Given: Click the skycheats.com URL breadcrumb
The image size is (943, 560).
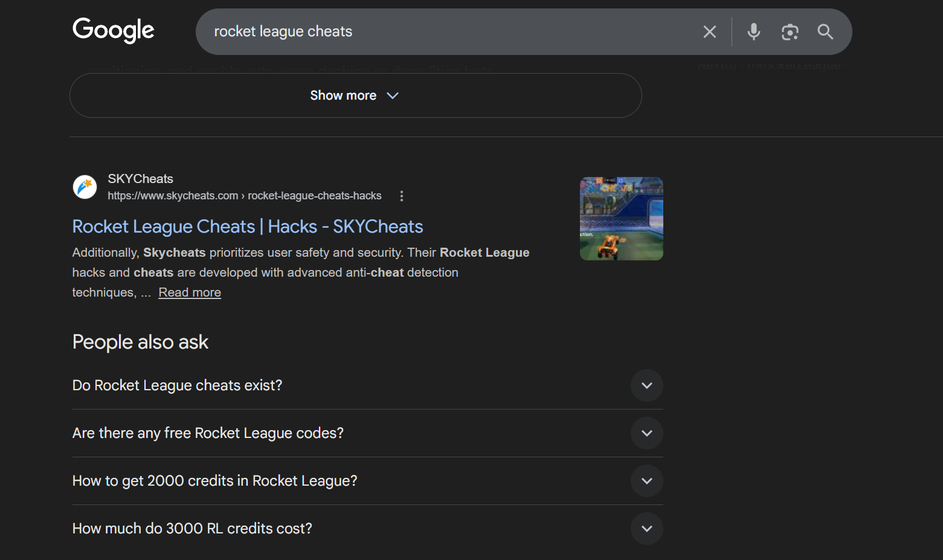Looking at the screenshot, I should (244, 196).
